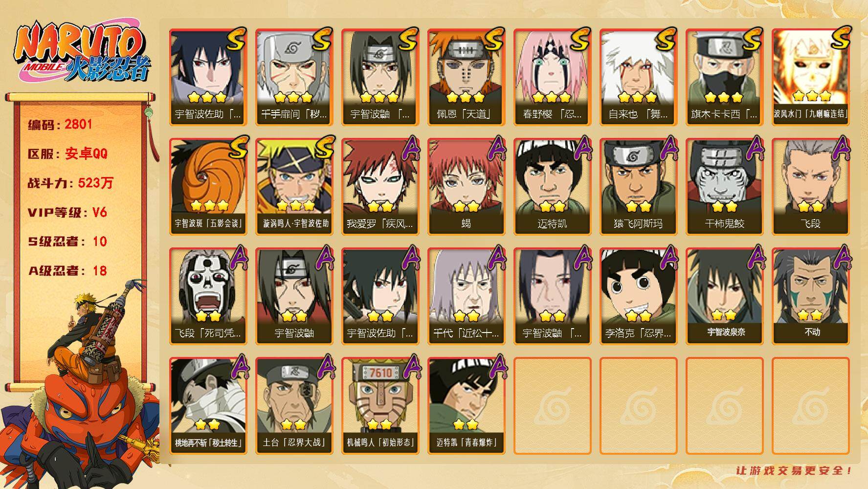The width and height of the screenshot is (868, 489).
Task: Open the 波风水门「九喇嘛连结」card
Action: click(810, 77)
